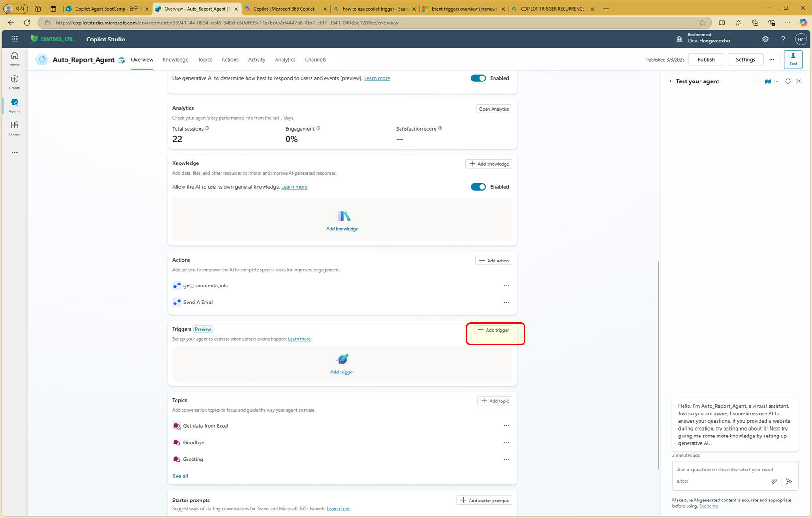Click the Add topic button
The height and width of the screenshot is (518, 812).
494,401
